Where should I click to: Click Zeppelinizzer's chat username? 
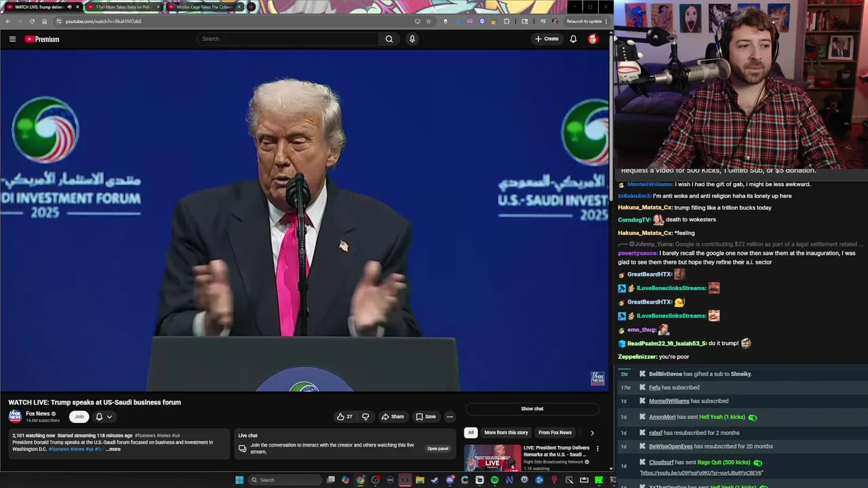coord(637,357)
